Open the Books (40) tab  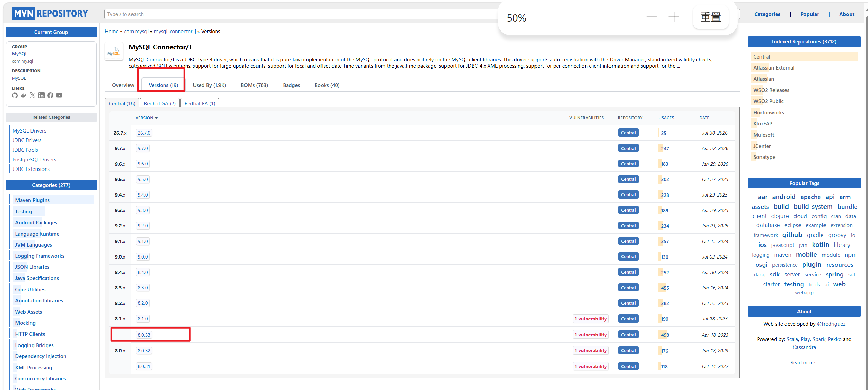click(x=327, y=85)
